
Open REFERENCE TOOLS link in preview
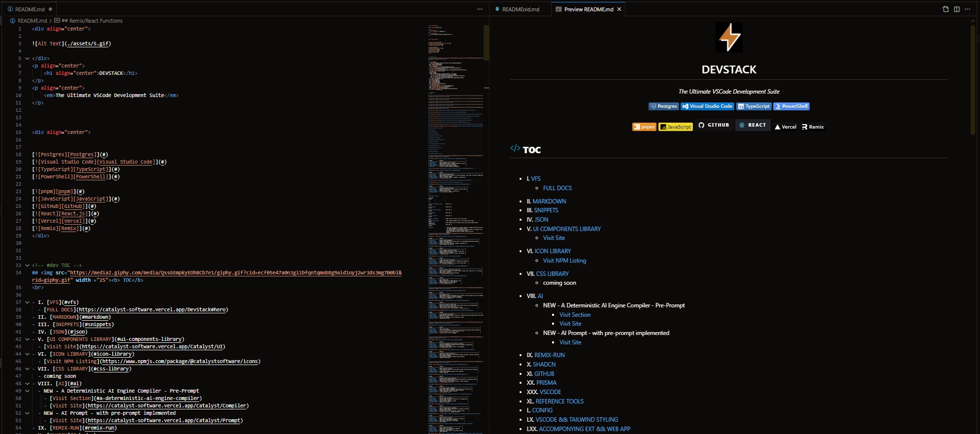[x=559, y=401]
